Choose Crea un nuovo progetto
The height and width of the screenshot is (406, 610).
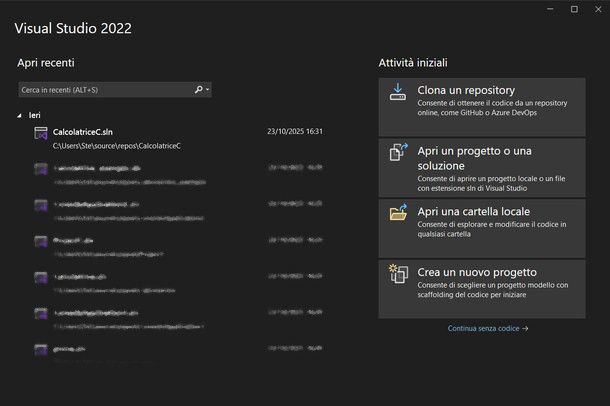(x=482, y=289)
